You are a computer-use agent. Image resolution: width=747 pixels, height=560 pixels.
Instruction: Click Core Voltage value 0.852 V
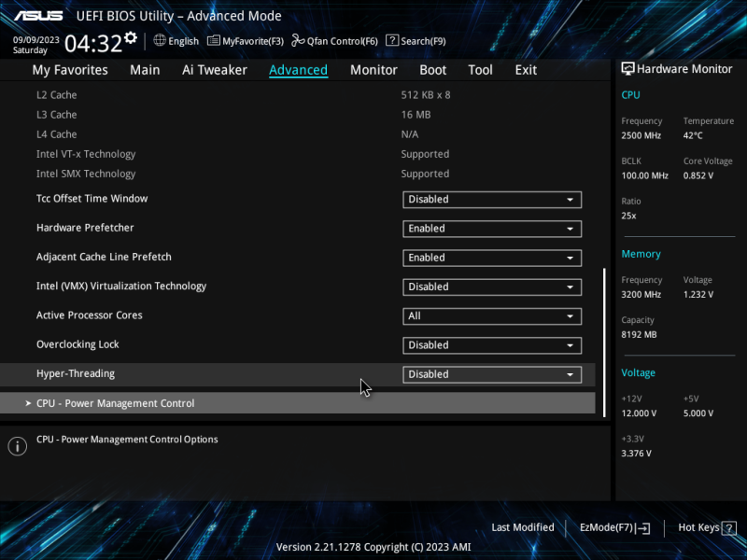pyautogui.click(x=698, y=175)
